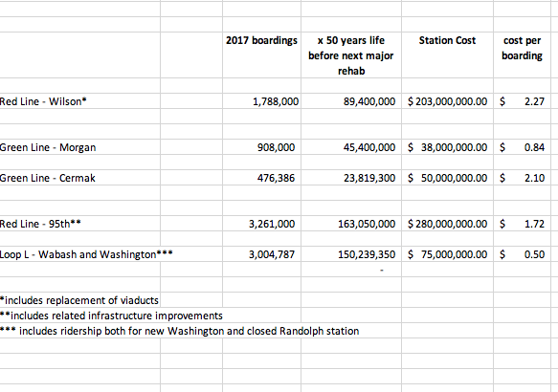Select cell with value 89,400,000

pyautogui.click(x=351, y=101)
